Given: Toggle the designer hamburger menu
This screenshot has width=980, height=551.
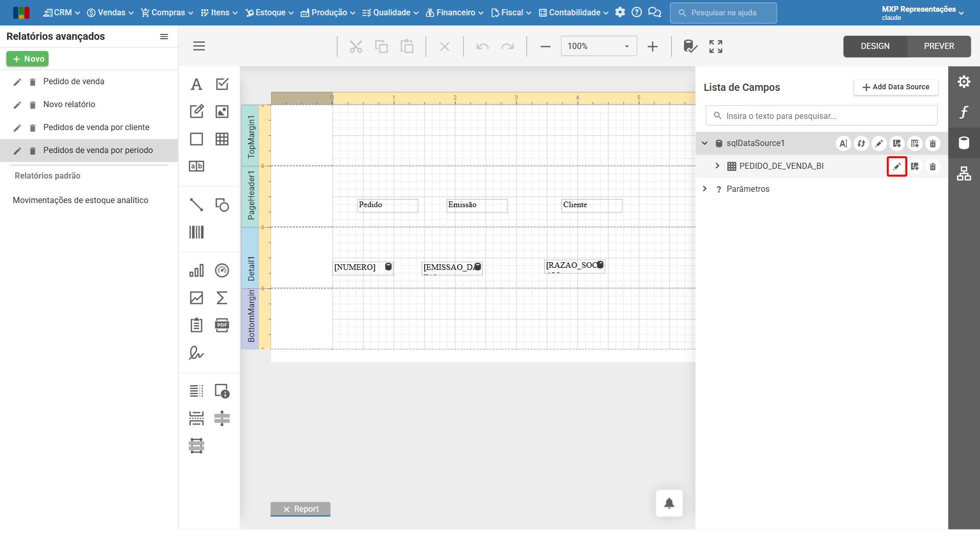Looking at the screenshot, I should pos(199,46).
